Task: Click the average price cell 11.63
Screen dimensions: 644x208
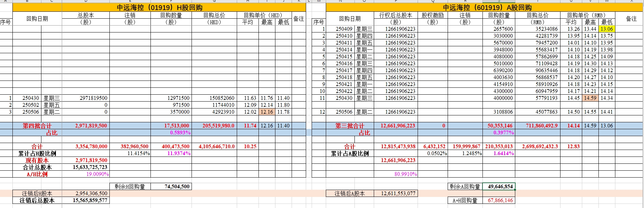Action: (248, 98)
